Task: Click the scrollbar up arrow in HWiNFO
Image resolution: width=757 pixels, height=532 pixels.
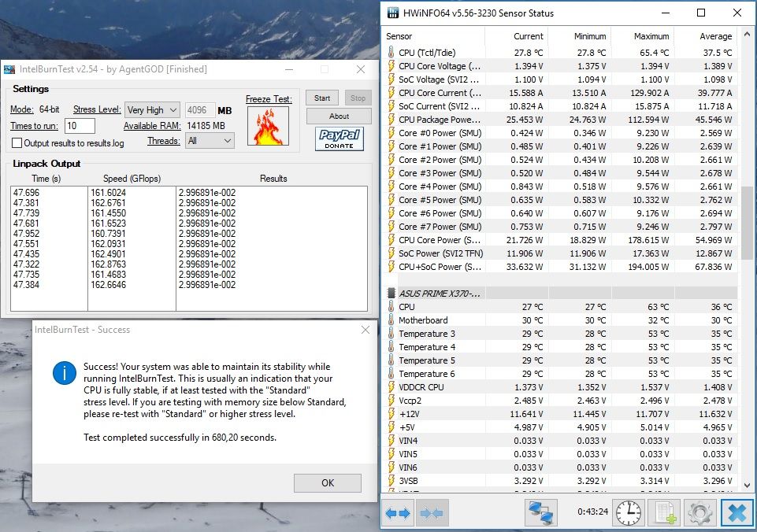Action: click(747, 35)
